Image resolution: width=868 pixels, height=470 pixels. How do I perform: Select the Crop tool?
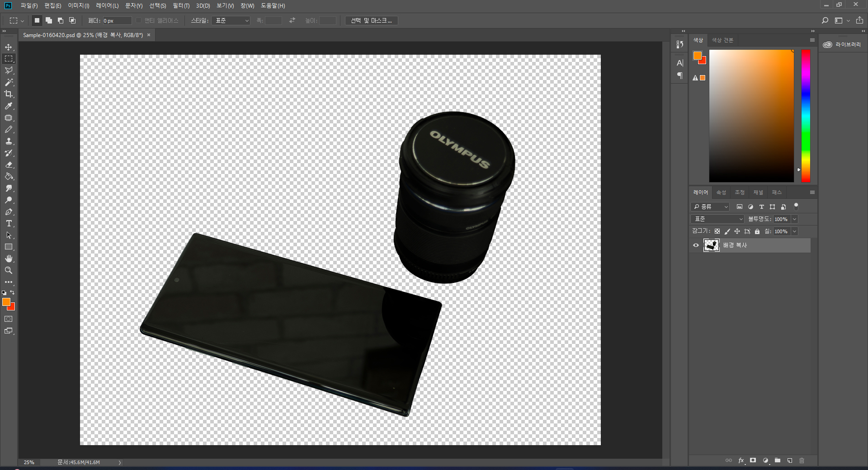tap(9, 94)
